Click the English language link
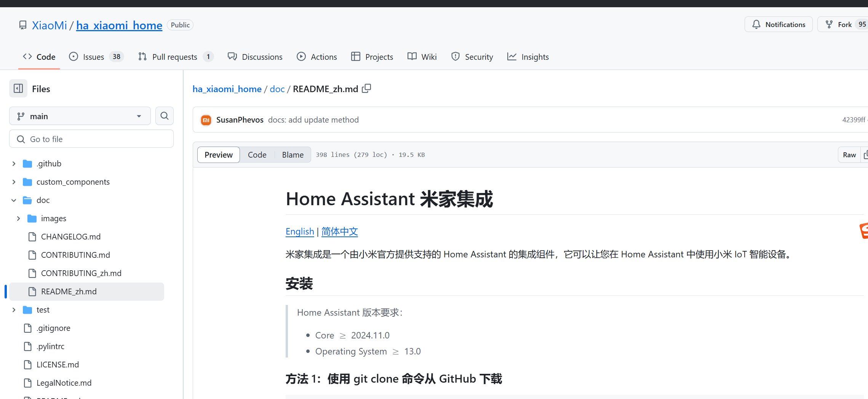The height and width of the screenshot is (399, 868). tap(300, 231)
